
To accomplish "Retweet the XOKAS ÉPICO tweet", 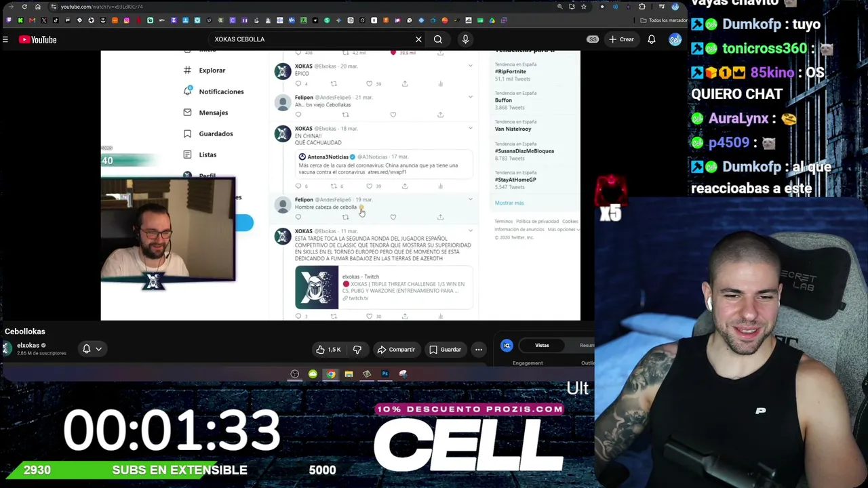I will (x=334, y=84).
